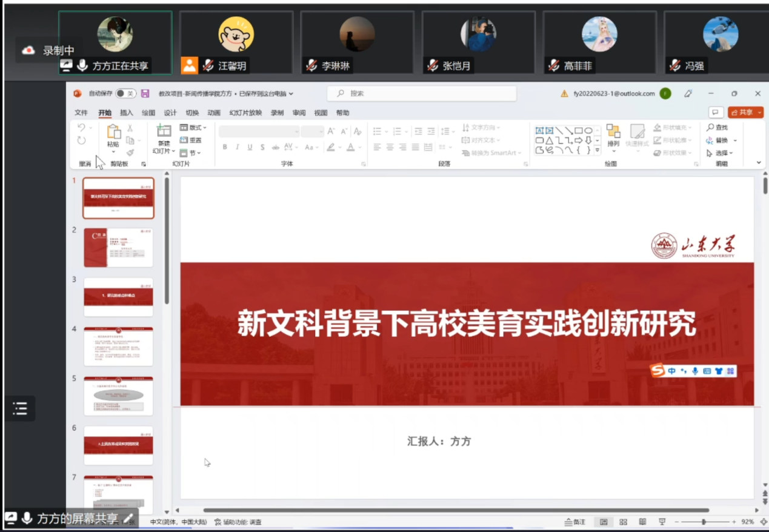Toggle normal view button in status bar

click(604, 522)
